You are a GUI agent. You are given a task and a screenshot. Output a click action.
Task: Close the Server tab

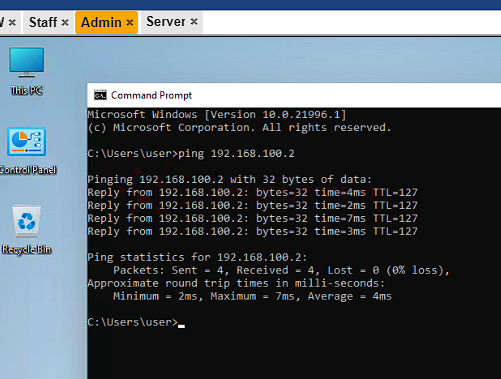point(194,22)
